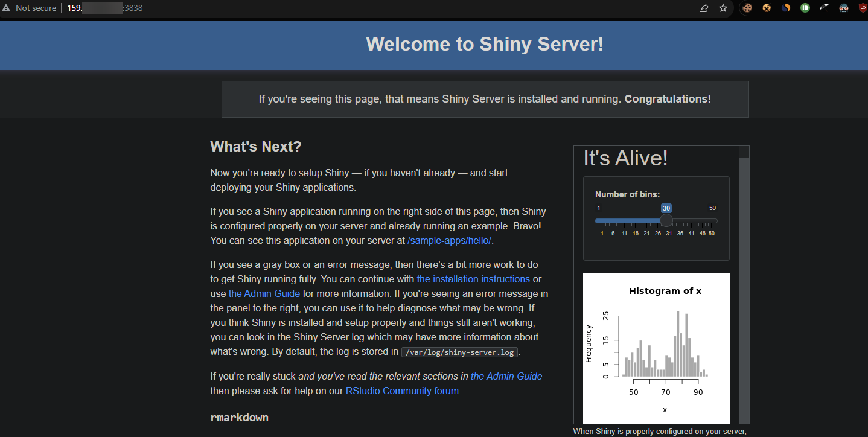Click the Number of bins slider handle
Viewport: 868px width, 437px height.
coord(666,221)
